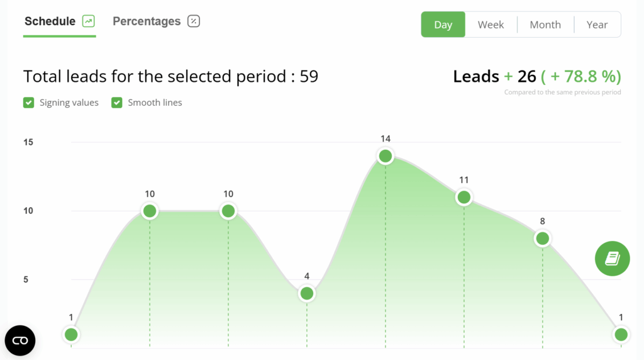
Task: Switch the period to Year
Action: pyautogui.click(x=597, y=25)
